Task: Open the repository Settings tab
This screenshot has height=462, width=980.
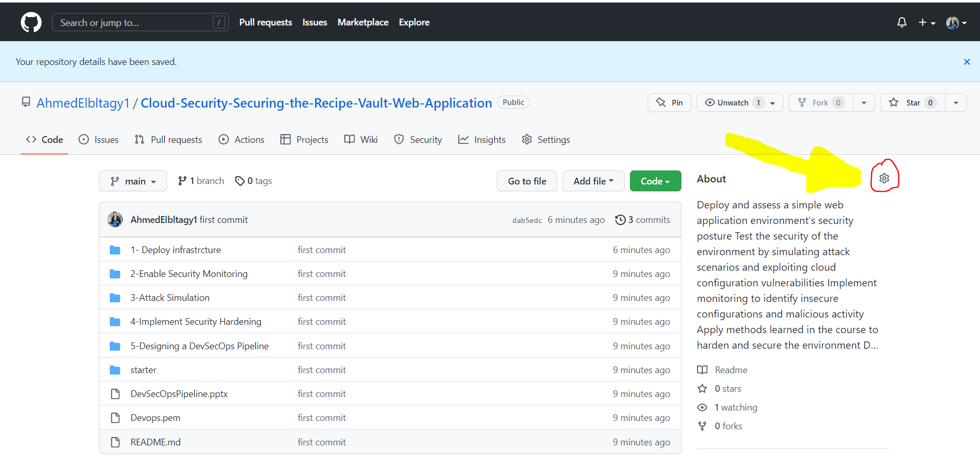Action: point(546,139)
